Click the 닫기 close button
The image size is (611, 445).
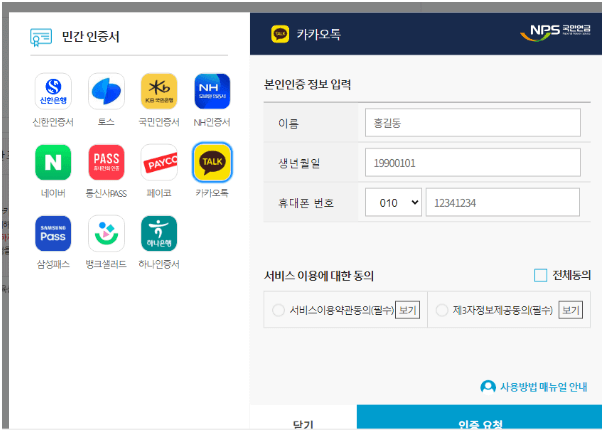click(303, 417)
